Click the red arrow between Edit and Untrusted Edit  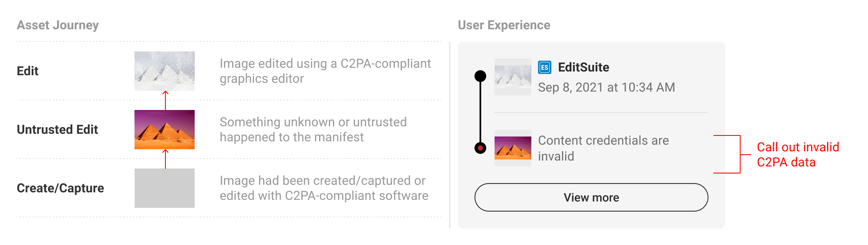pos(165,100)
